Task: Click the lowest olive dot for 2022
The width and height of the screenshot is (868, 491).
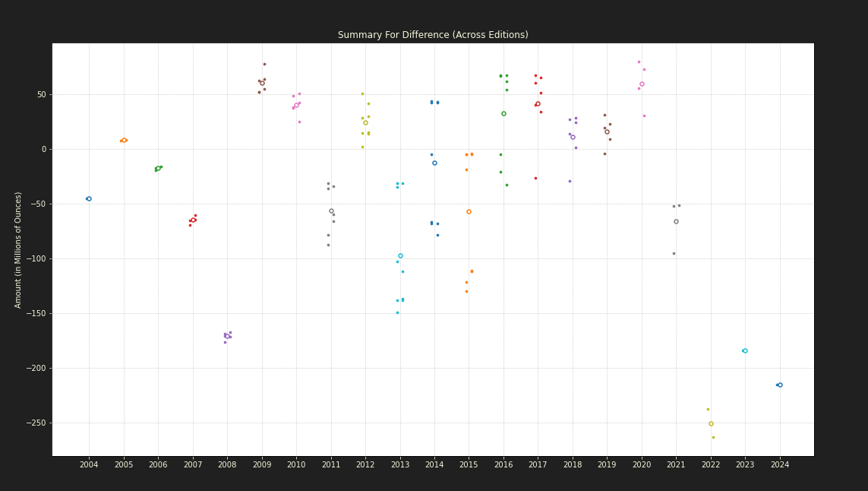Action: point(713,437)
